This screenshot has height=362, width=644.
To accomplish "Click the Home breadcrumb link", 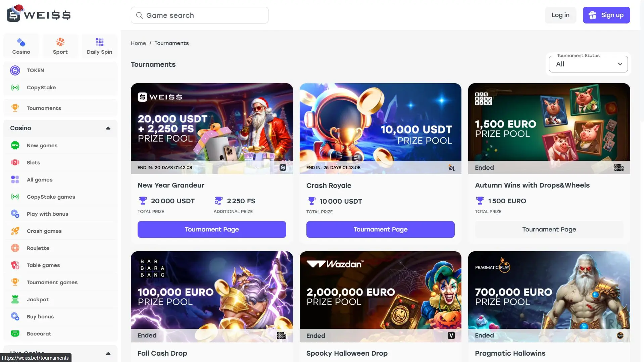I will (138, 43).
